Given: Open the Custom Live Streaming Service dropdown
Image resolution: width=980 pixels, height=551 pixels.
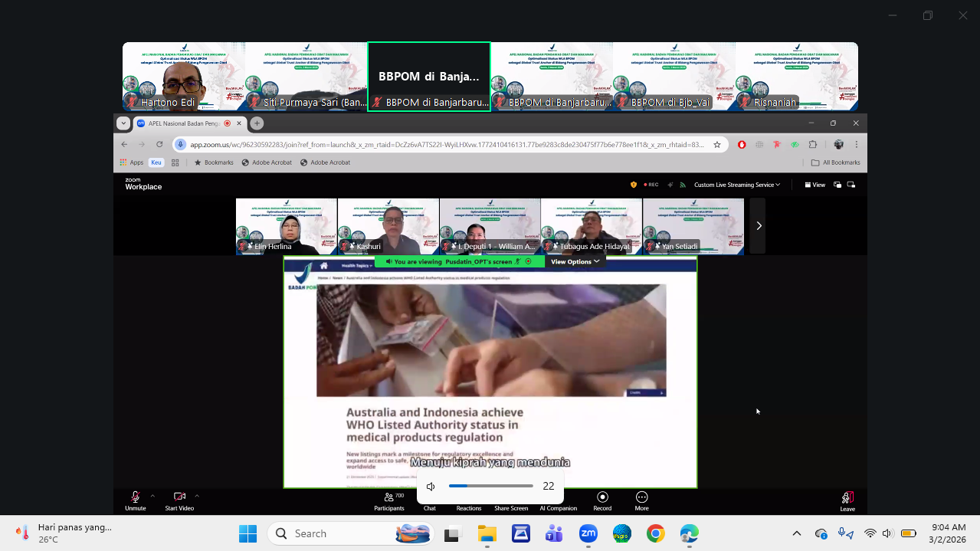Looking at the screenshot, I should click(736, 185).
